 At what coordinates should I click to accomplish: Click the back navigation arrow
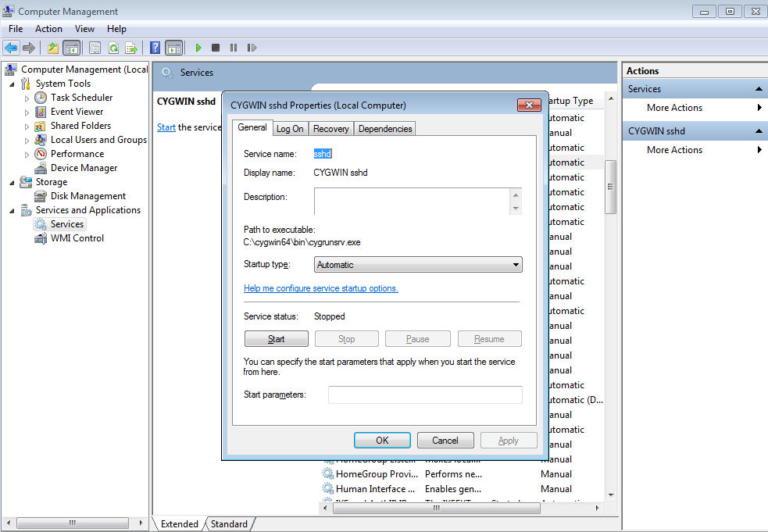[11, 48]
